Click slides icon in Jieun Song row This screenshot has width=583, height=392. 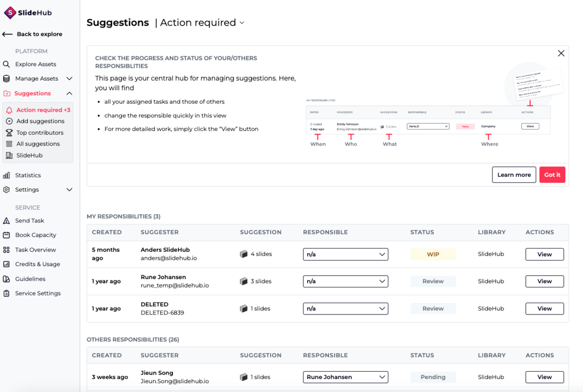coord(244,377)
